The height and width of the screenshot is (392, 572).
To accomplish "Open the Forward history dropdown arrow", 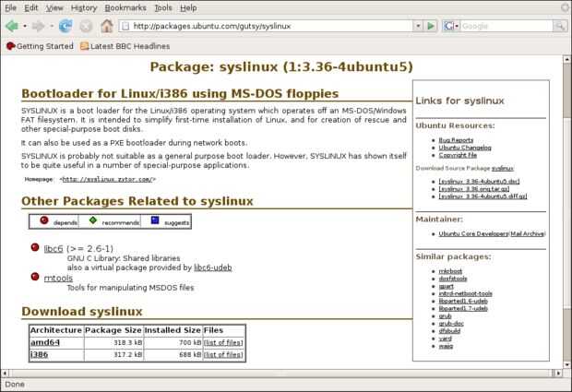I will click(x=52, y=26).
